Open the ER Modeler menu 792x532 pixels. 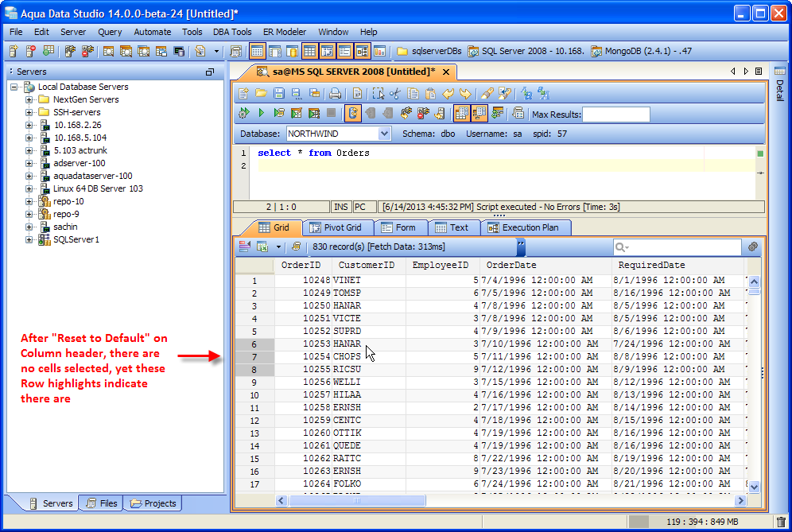(285, 32)
